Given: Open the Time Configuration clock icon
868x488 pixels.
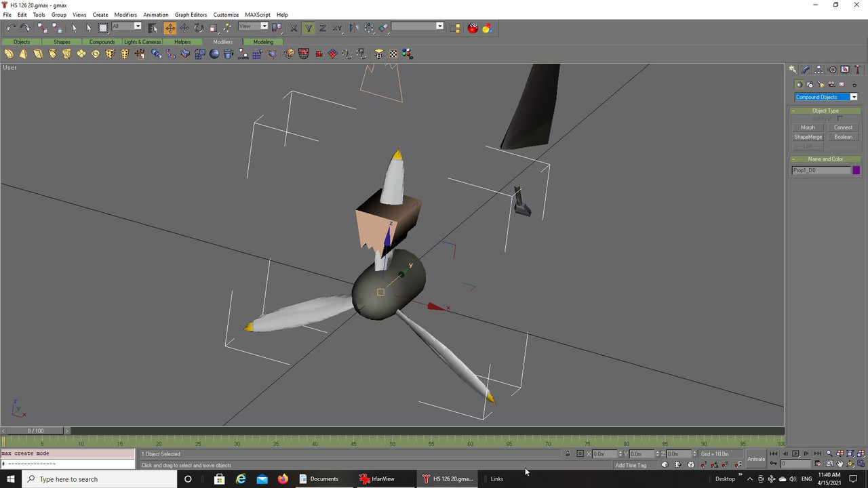Looking at the screenshot, I should (818, 464).
